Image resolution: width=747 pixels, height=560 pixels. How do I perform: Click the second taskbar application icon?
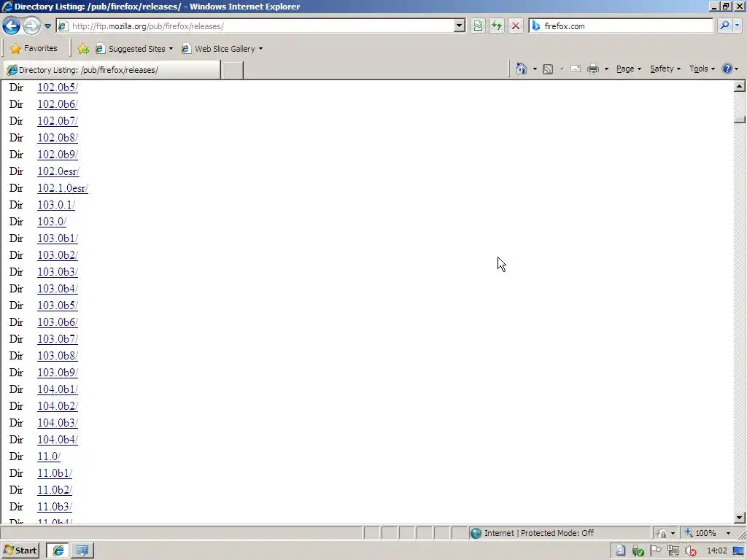[82, 551]
